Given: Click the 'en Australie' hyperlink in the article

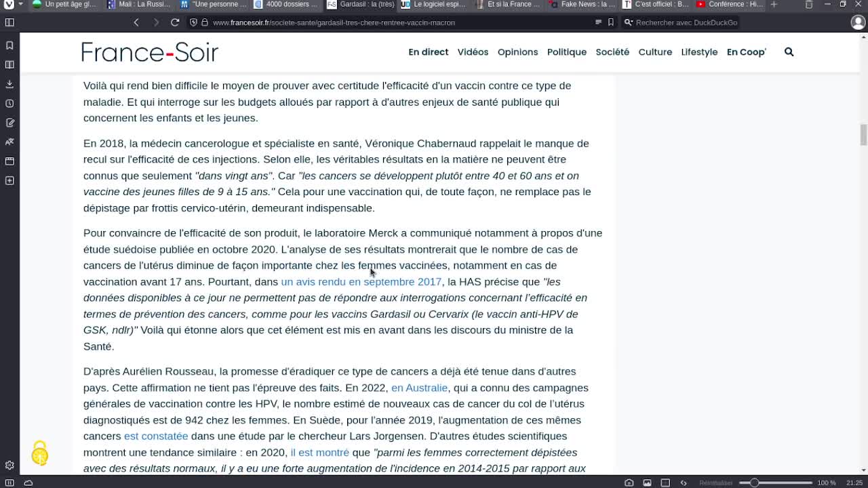Looking at the screenshot, I should [419, 388].
